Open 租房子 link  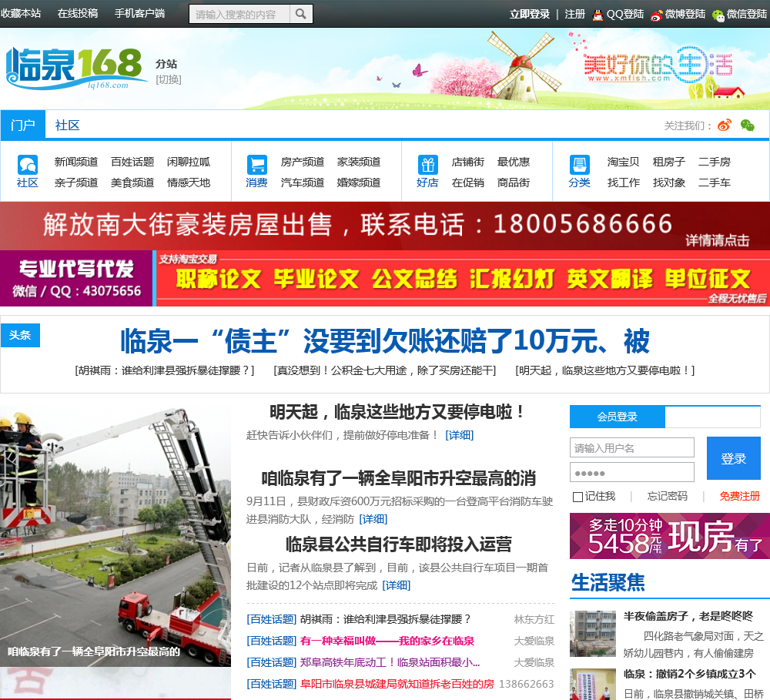pyautogui.click(x=669, y=162)
